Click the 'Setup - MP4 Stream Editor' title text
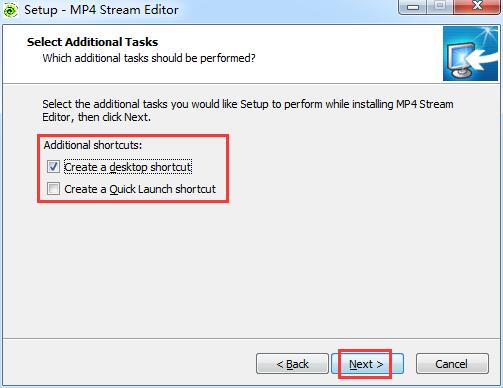 (x=101, y=10)
